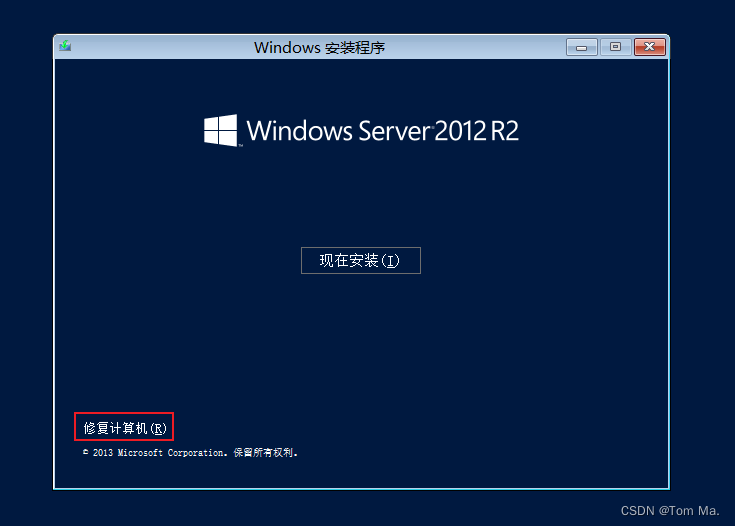Click the 2013 Microsoft Corporation copyright text

coord(190,452)
